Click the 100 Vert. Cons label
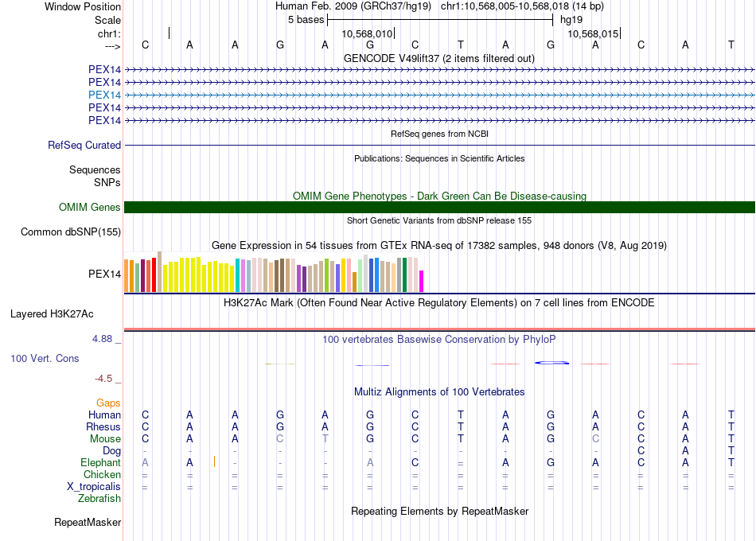Viewport: 756px width, 541px height. [x=45, y=359]
